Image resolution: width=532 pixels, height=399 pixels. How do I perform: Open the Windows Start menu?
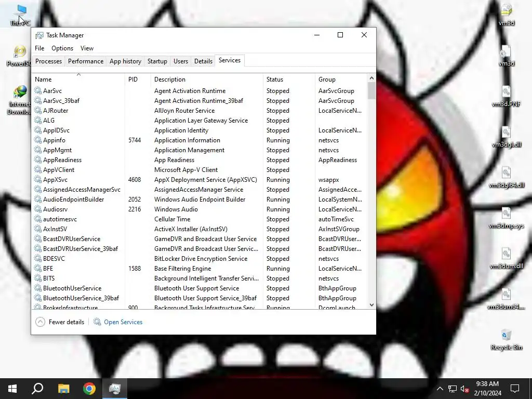click(12, 389)
